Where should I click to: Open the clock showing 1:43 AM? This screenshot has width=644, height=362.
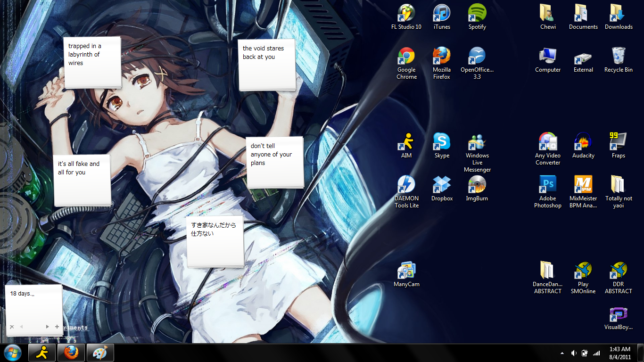pos(620,353)
